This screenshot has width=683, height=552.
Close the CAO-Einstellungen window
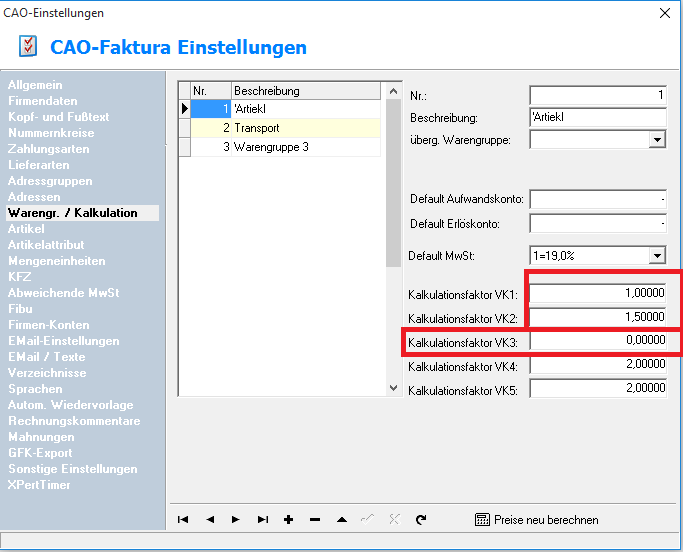click(x=665, y=14)
